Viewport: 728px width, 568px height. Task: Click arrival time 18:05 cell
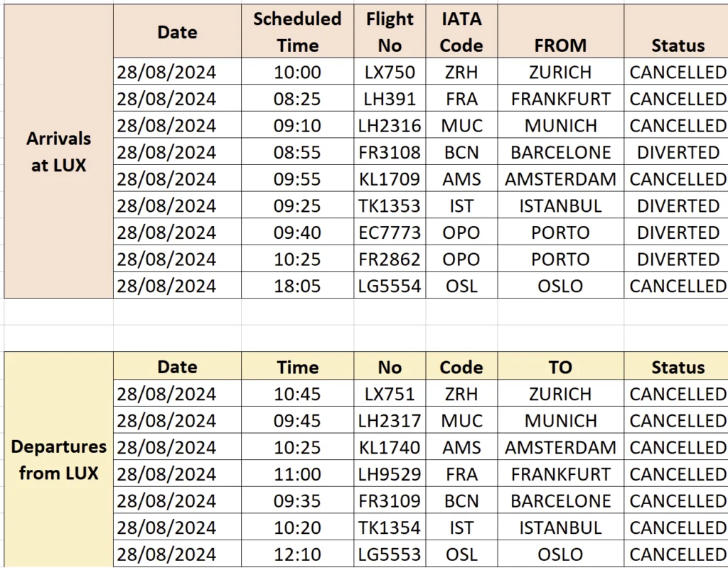click(x=297, y=286)
